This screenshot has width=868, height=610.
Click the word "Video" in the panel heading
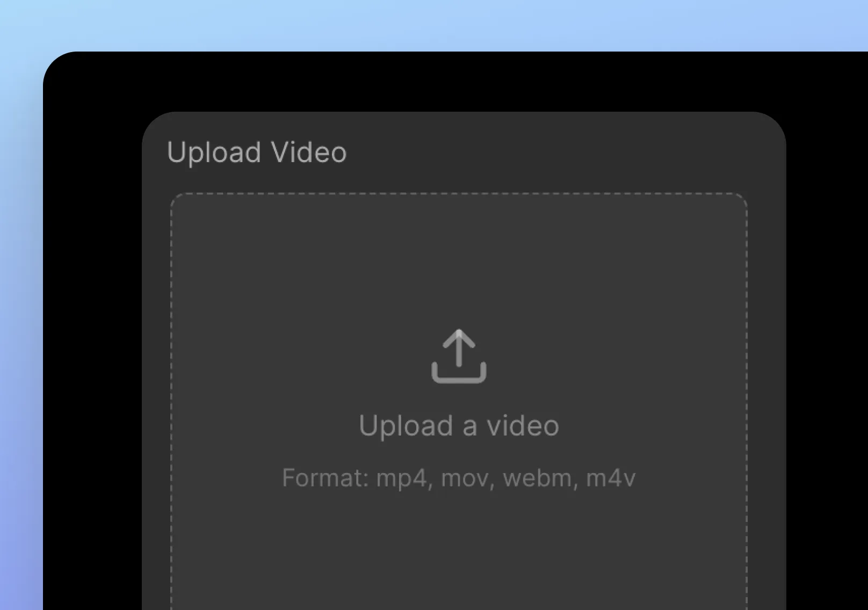[309, 152]
